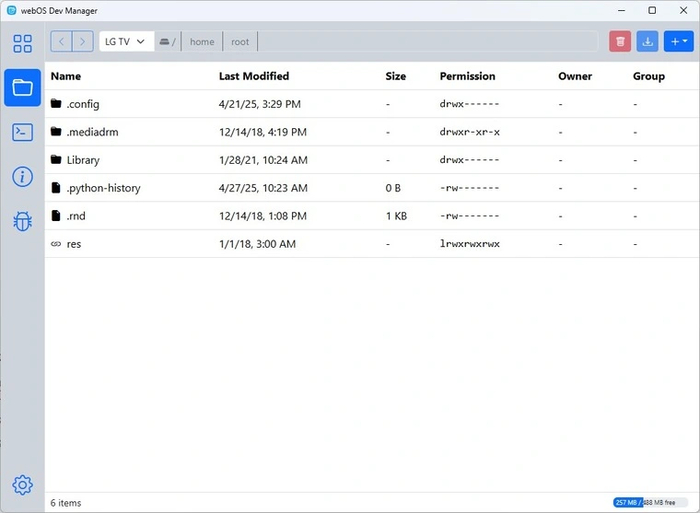Open the Apps grid sidebar icon
Image resolution: width=700 pixels, height=513 pixels.
22,43
